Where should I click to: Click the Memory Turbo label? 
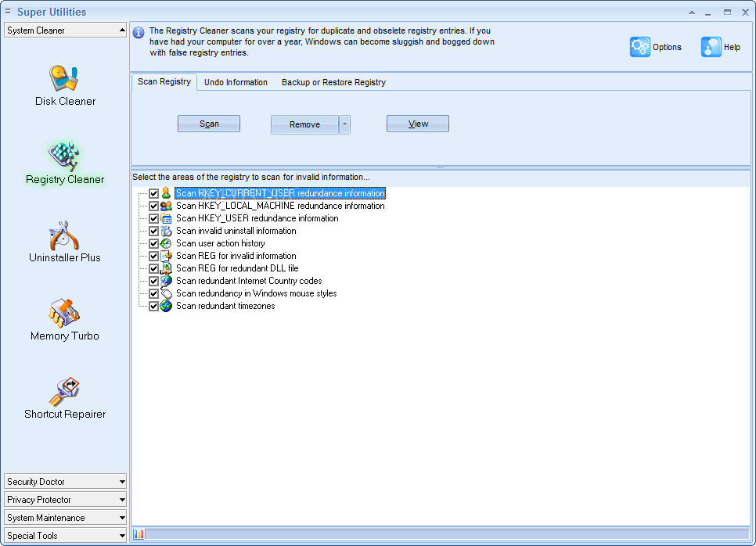click(65, 336)
